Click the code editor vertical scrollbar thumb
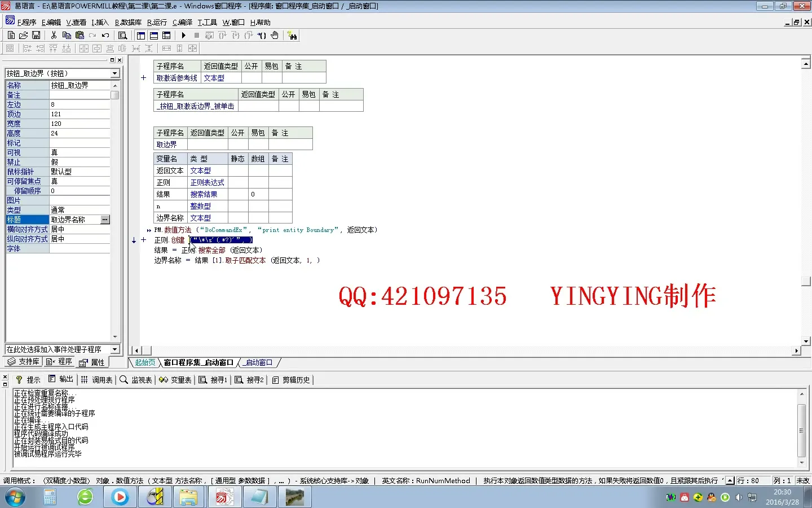The image size is (812, 508). (806, 281)
